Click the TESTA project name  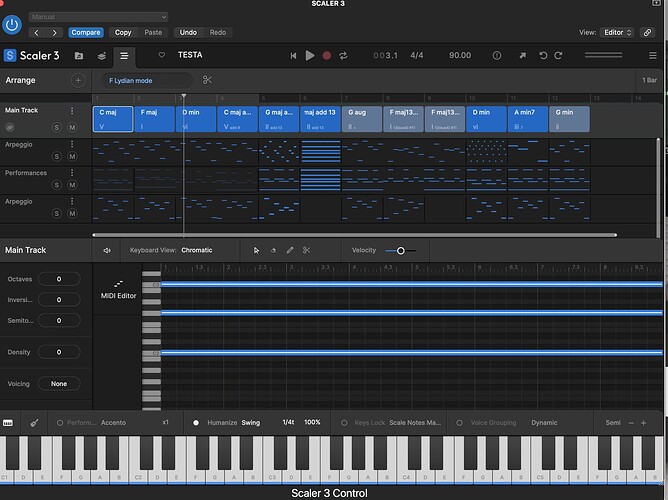pyautogui.click(x=190, y=55)
